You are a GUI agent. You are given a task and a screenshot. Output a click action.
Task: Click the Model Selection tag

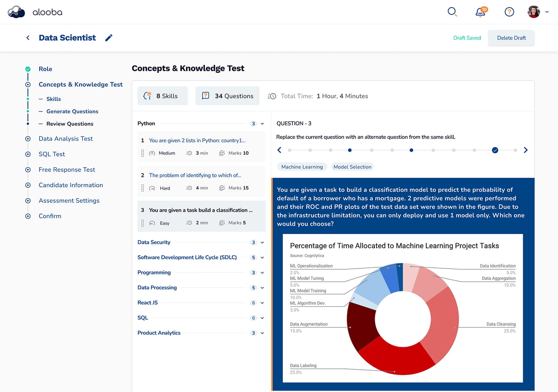click(x=353, y=167)
